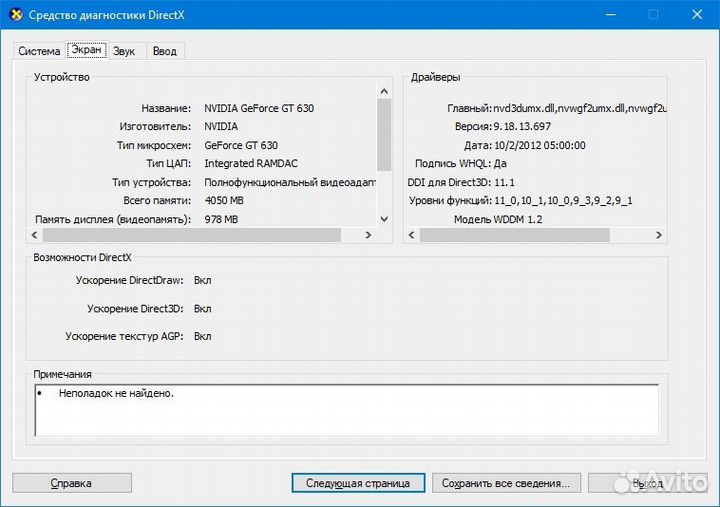Open the Звук tab
This screenshot has height=507, width=720.
coord(124,51)
